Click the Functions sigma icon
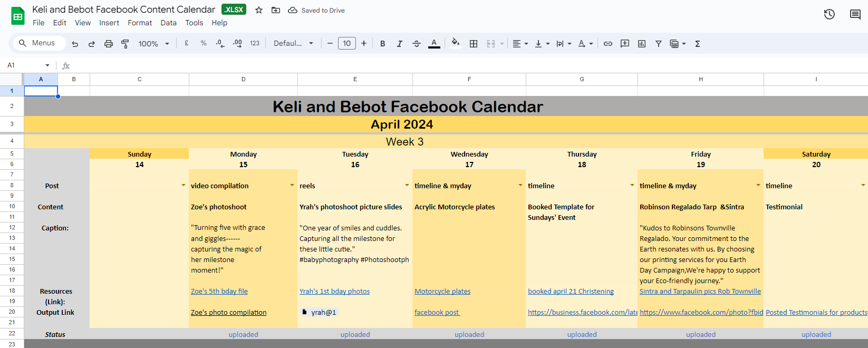 click(x=698, y=44)
